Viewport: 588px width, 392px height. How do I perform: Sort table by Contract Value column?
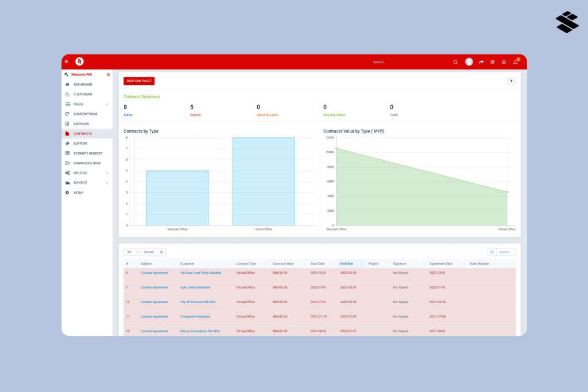(x=283, y=264)
